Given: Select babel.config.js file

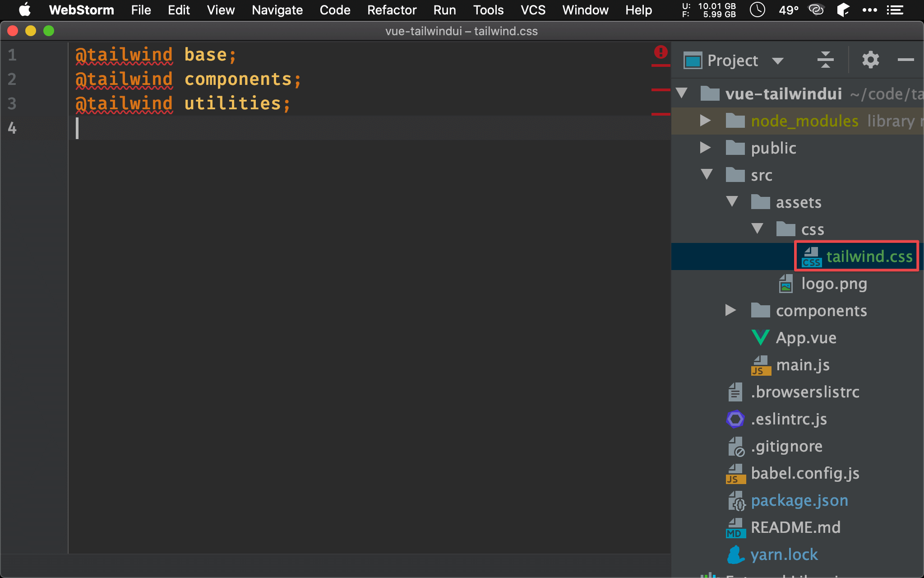Looking at the screenshot, I should pos(805,473).
